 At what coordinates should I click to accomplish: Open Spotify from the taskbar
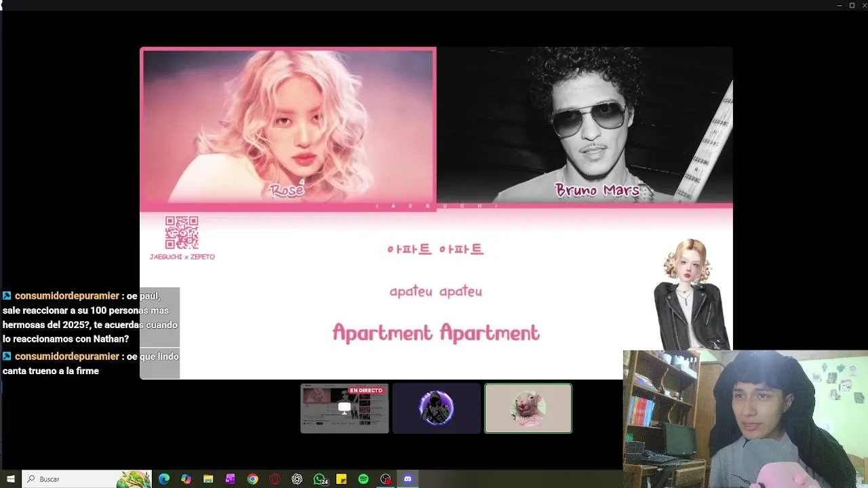pos(363,479)
